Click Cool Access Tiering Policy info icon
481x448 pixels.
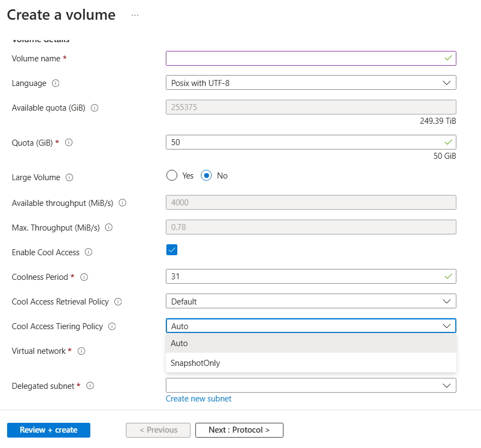[112, 326]
